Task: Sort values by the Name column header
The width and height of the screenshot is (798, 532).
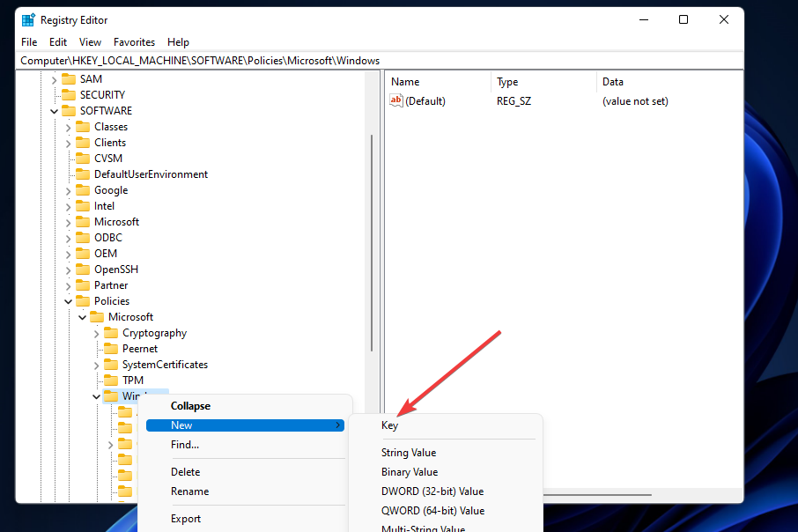Action: tap(405, 81)
